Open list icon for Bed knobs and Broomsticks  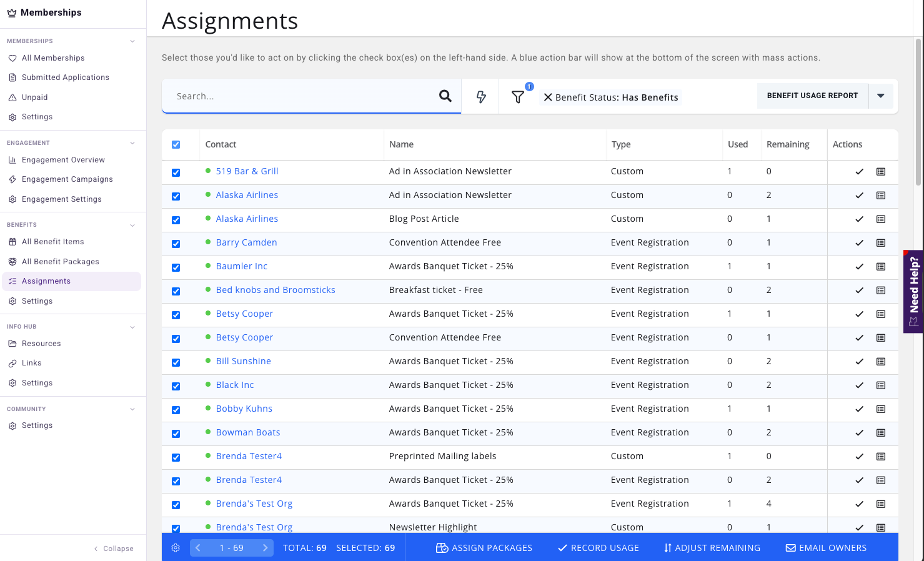(x=881, y=290)
